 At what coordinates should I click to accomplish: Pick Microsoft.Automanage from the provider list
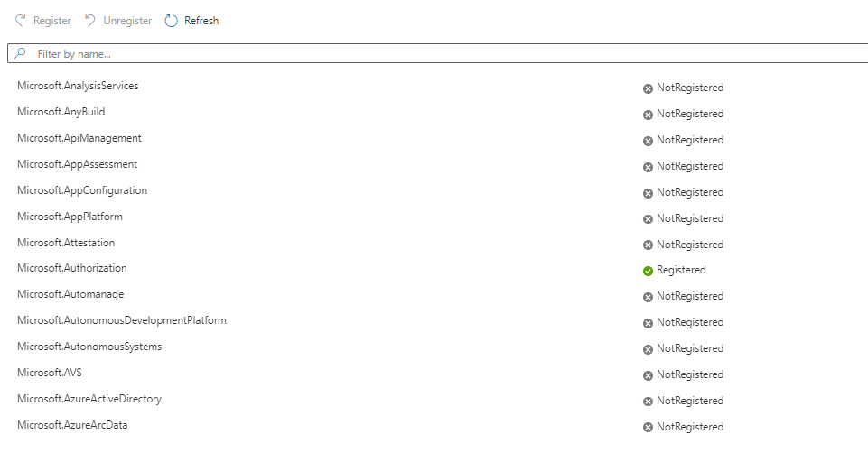(70, 294)
